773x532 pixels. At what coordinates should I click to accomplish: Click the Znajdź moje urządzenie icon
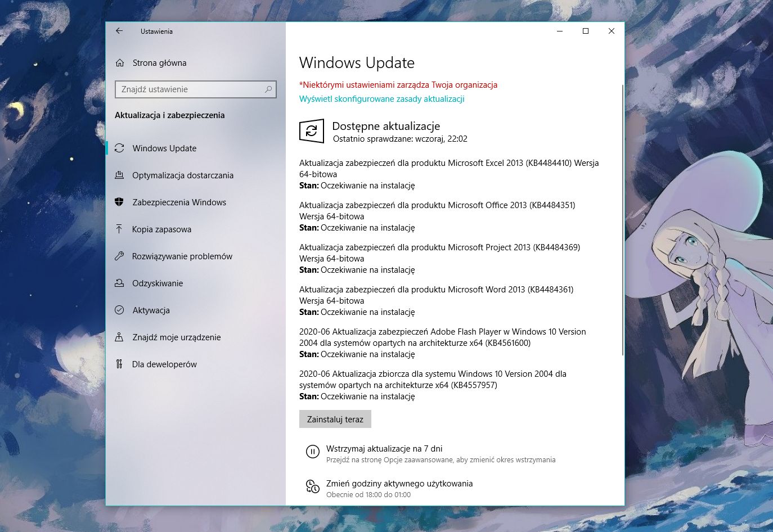[x=119, y=337]
